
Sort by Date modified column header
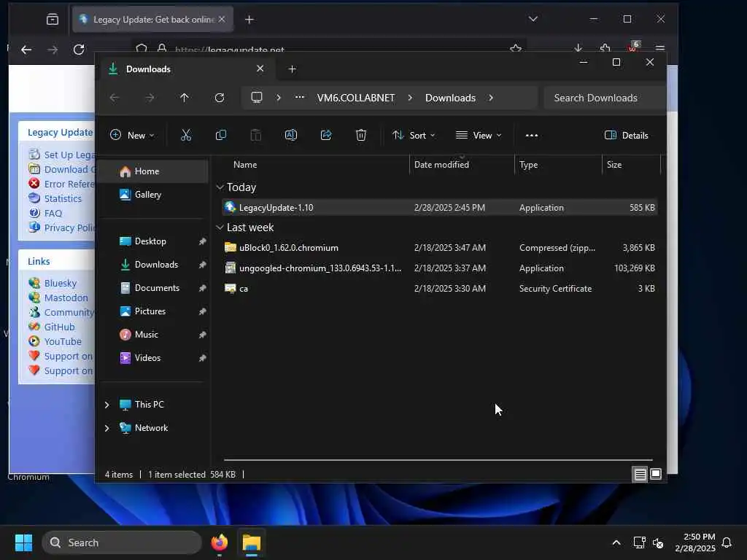pos(462,165)
